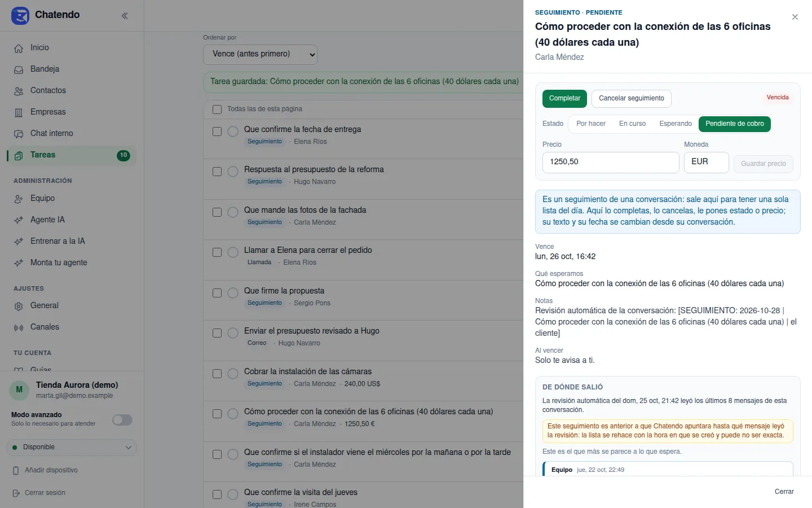
Task: Open task 'Cobrar la instalación de las cámaras'
Action: point(308,371)
